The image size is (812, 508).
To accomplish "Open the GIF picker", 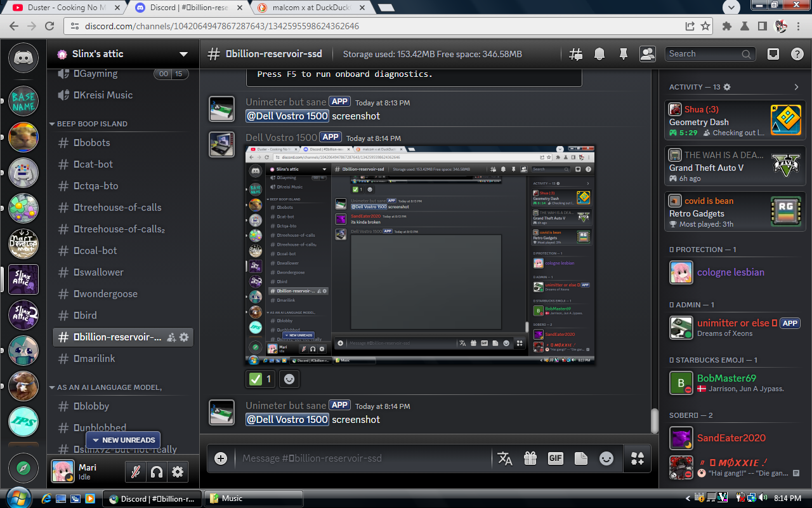I will (x=555, y=458).
